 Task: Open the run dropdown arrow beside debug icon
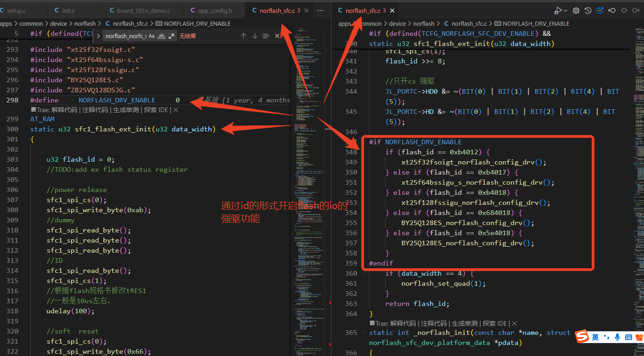click(566, 10)
